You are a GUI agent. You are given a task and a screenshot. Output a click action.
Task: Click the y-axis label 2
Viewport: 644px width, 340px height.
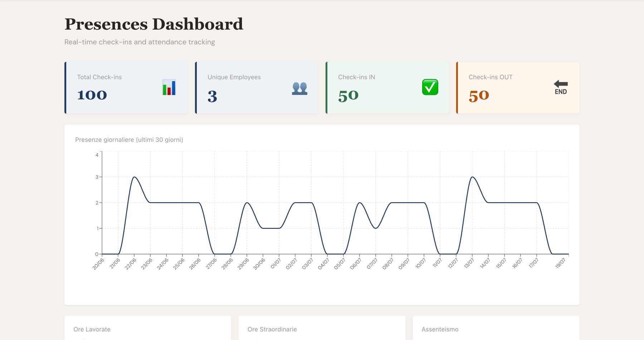(x=97, y=203)
